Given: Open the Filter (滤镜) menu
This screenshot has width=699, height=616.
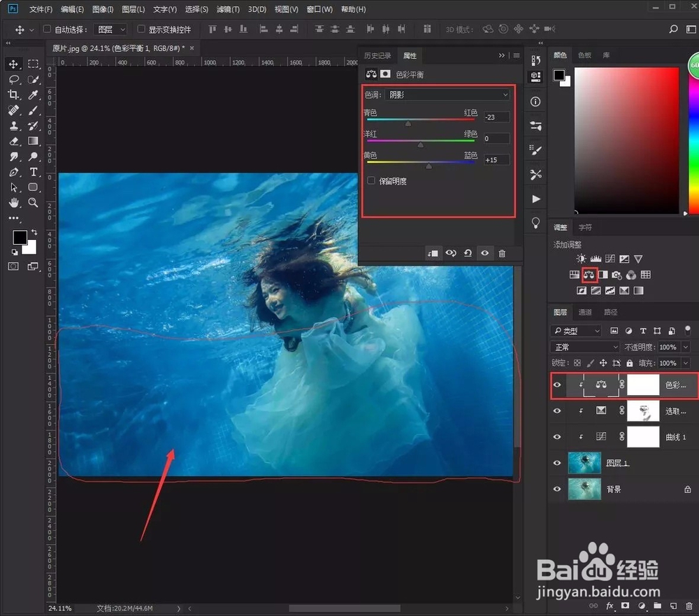Looking at the screenshot, I should click(x=228, y=9).
